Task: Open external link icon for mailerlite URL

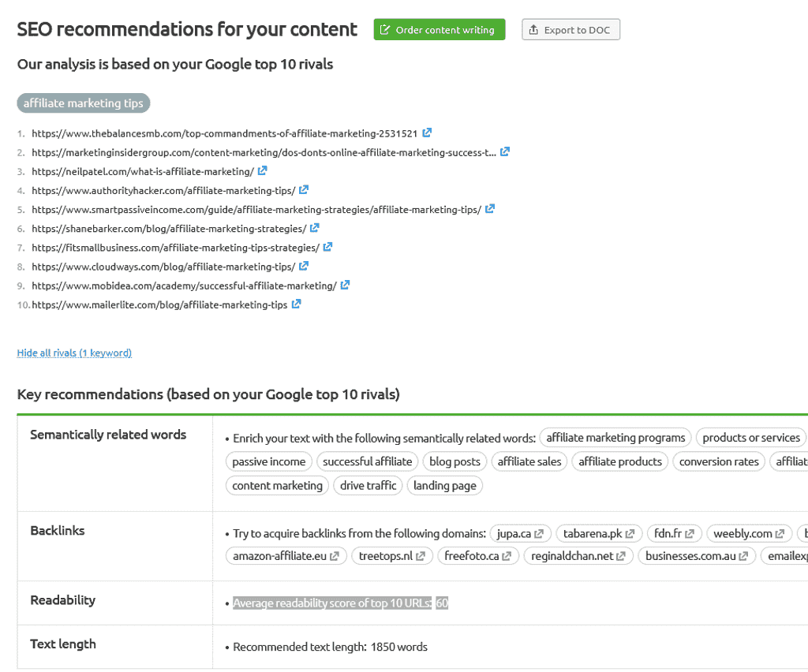Action: click(x=296, y=304)
